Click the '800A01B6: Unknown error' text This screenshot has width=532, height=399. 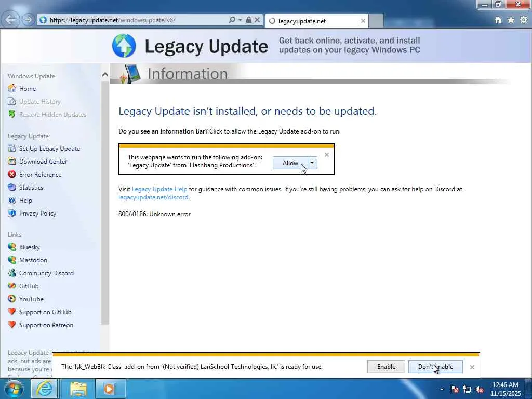pos(154,214)
